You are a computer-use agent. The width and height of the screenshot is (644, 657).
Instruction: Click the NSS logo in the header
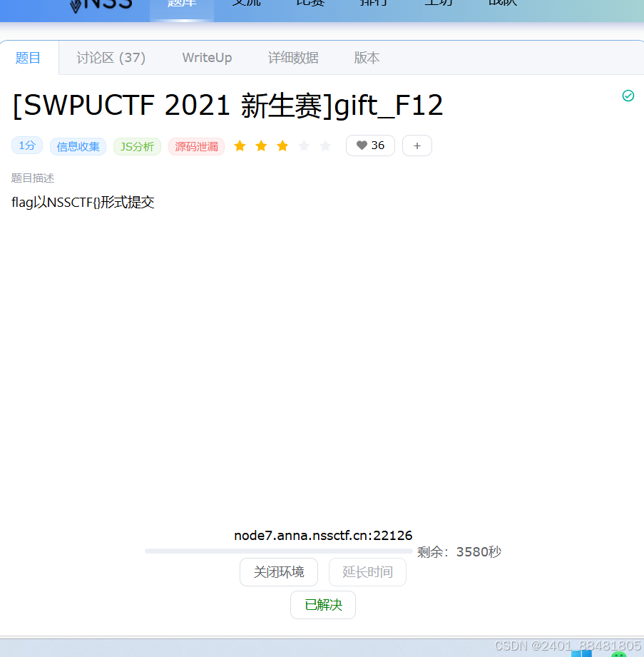(101, 5)
